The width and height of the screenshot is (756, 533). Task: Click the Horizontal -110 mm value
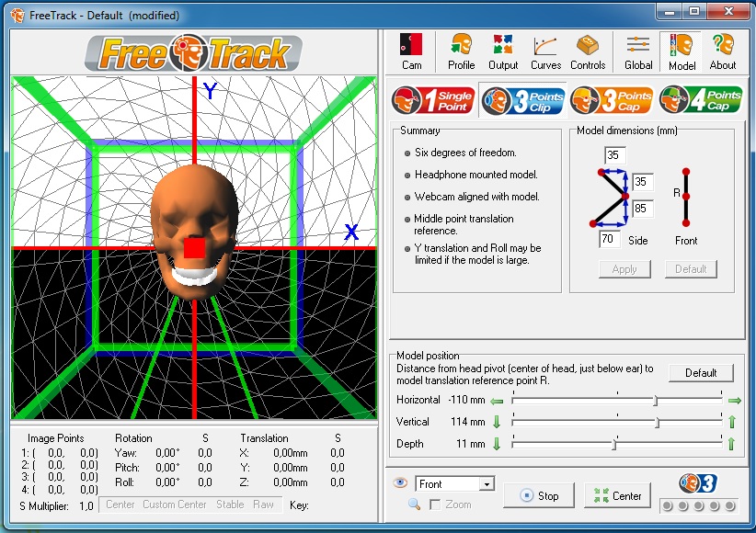(466, 400)
